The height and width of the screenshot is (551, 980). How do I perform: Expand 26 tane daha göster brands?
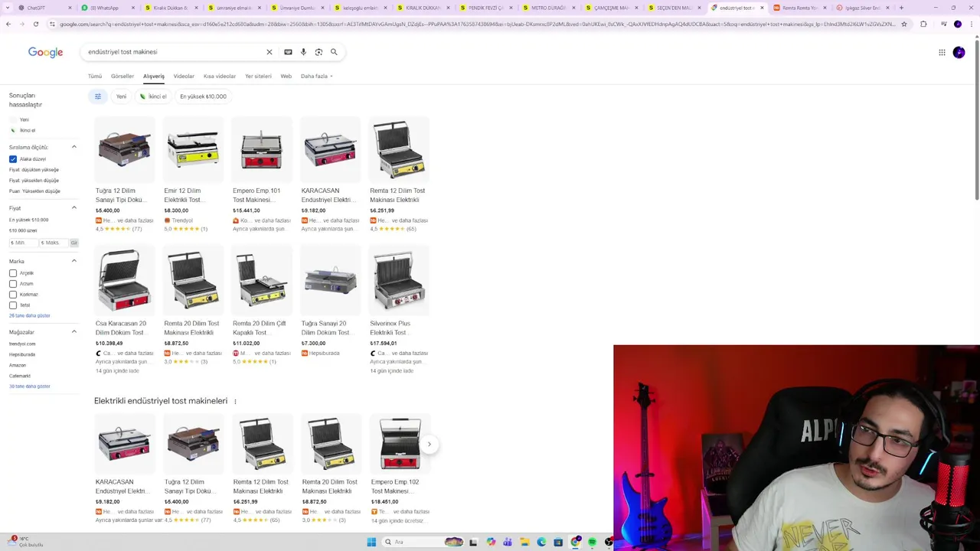[x=29, y=316]
